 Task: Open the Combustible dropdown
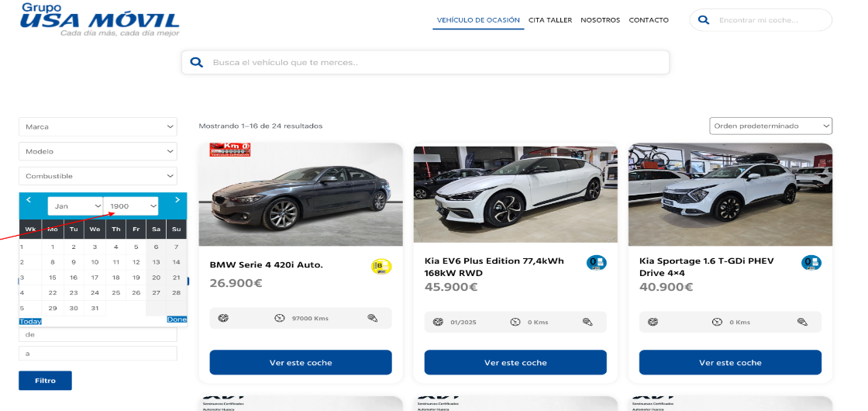98,176
